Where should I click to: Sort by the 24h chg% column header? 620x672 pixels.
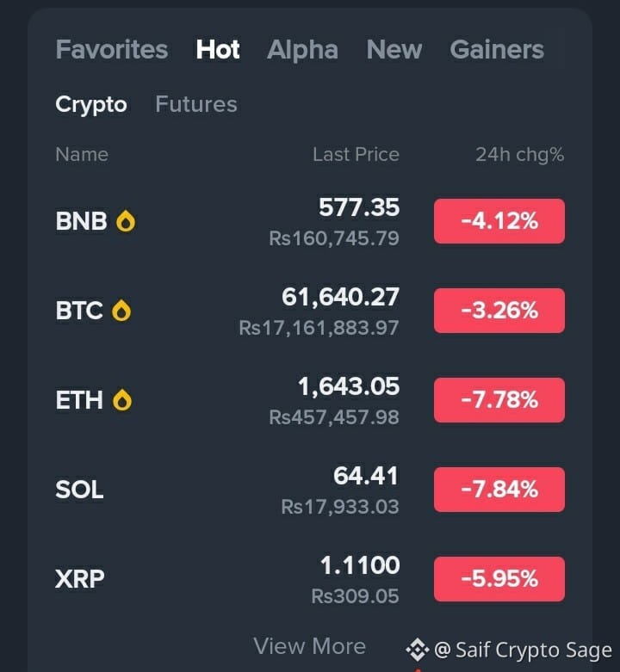click(519, 155)
